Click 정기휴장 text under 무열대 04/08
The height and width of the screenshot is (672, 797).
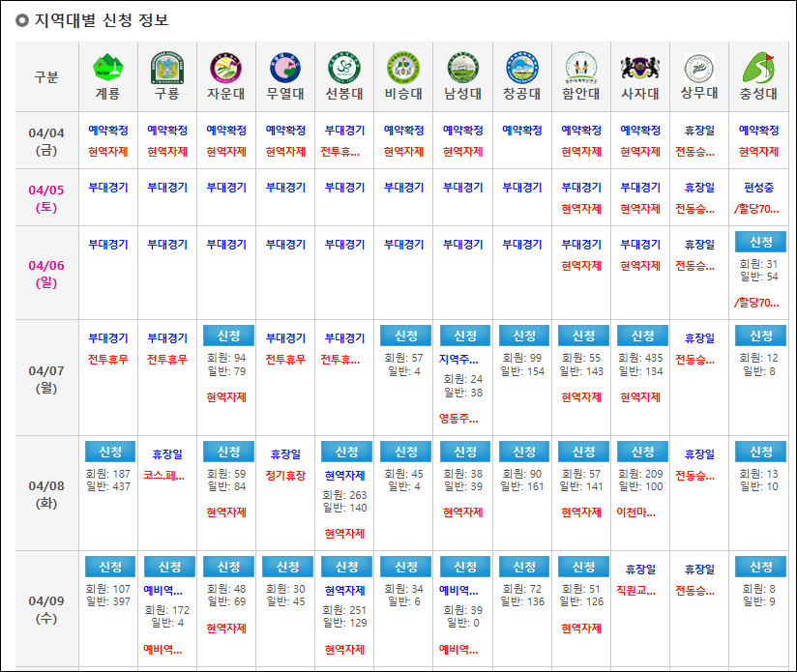click(x=285, y=476)
